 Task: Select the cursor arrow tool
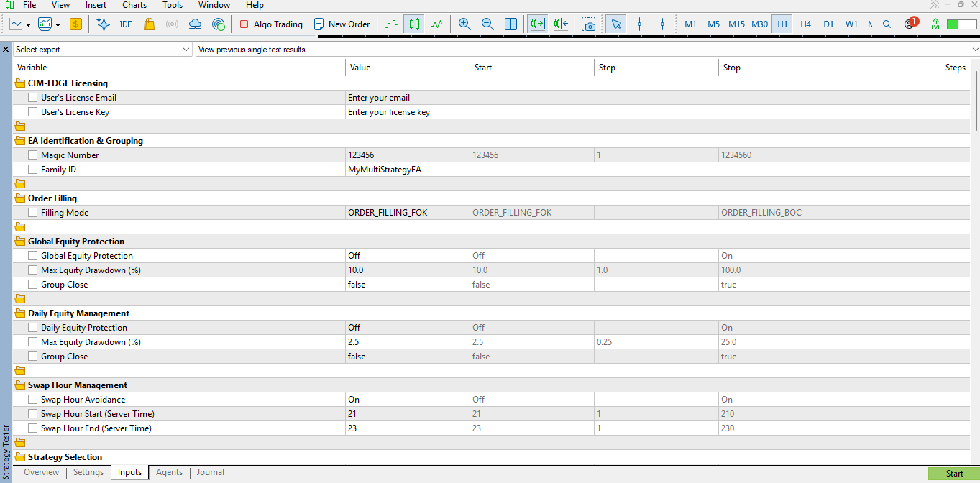point(616,24)
